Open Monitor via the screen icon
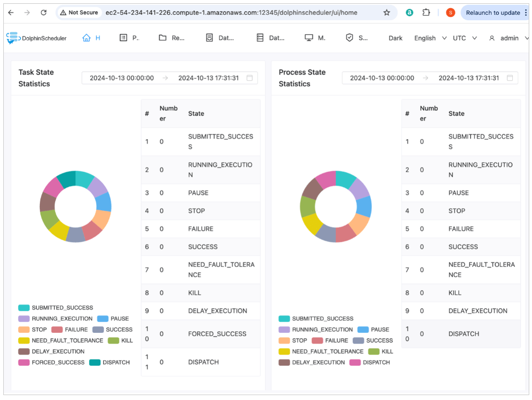This screenshot has width=532, height=400. [309, 38]
